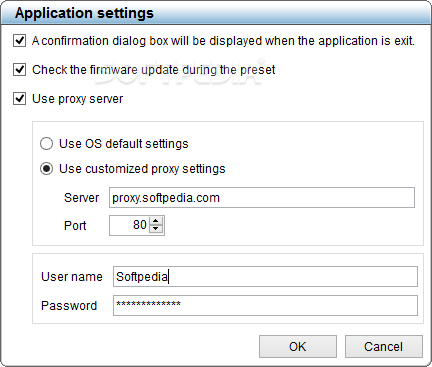Choose Use customized proxy settings radio
The height and width of the screenshot is (367, 432).
(x=46, y=169)
